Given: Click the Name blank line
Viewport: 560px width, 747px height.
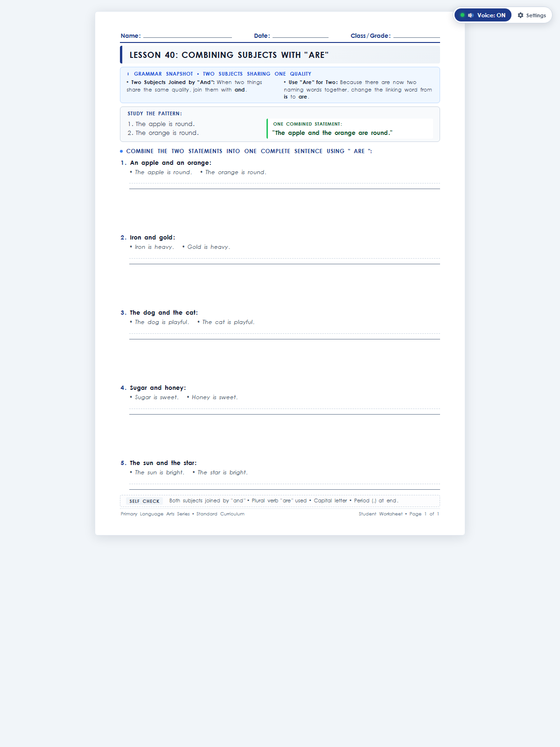Looking at the screenshot, I should click(x=188, y=36).
